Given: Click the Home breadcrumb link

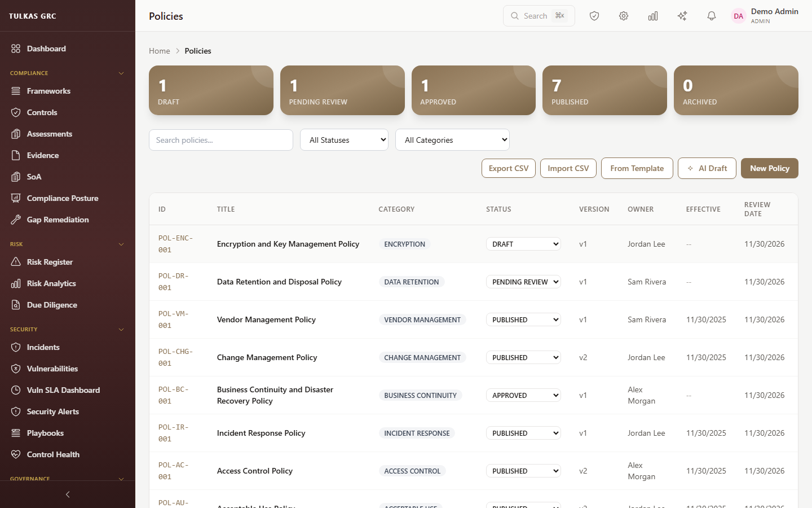Looking at the screenshot, I should coord(160,51).
